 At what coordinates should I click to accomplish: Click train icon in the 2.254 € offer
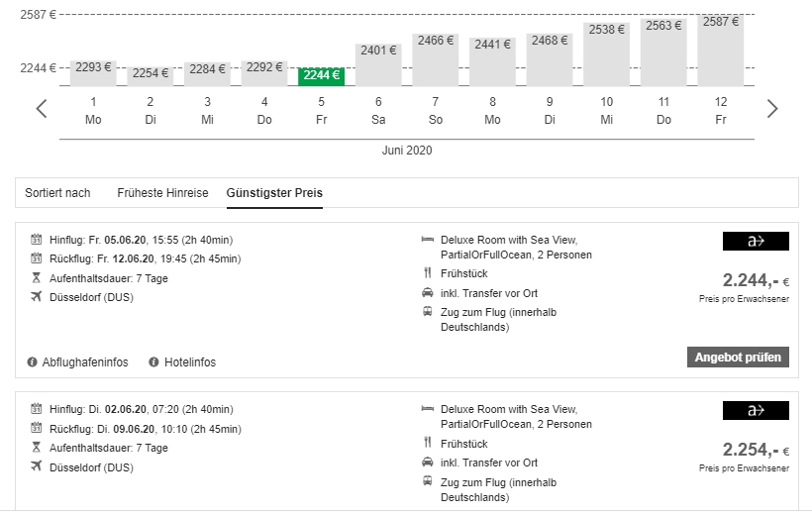[427, 481]
